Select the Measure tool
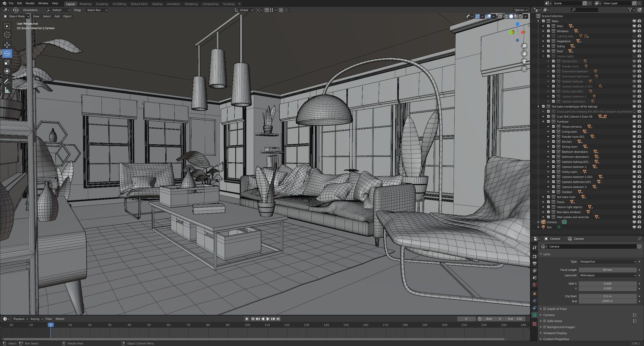 pos(7,90)
